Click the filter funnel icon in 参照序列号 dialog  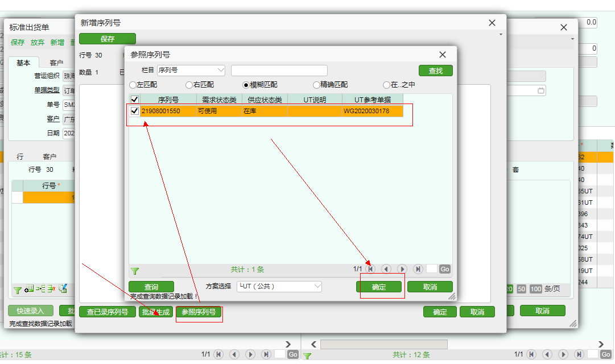point(135,271)
